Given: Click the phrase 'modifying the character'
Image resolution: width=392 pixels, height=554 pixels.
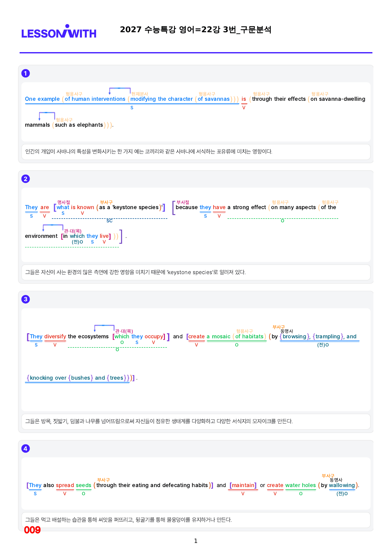Looking at the screenshot, I should pyautogui.click(x=161, y=99).
